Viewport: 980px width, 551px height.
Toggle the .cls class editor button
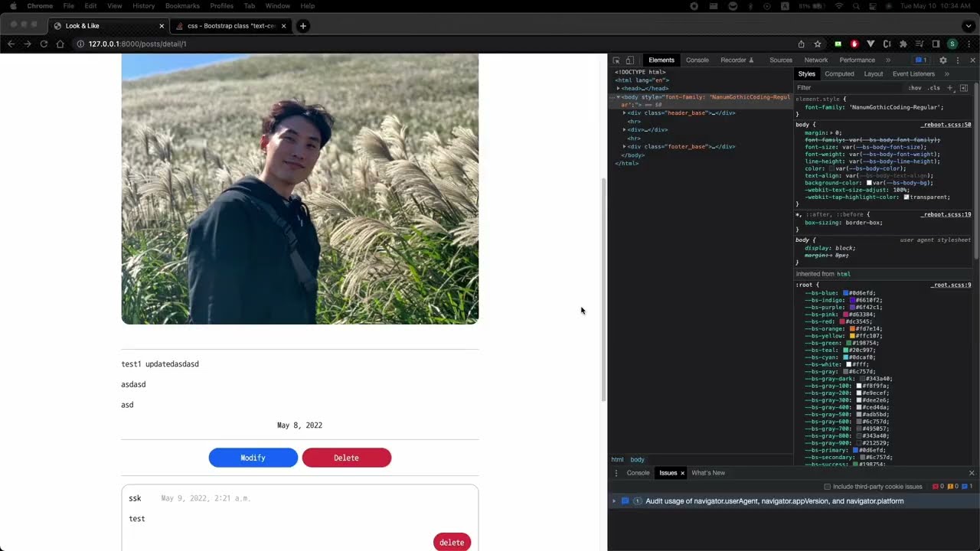pos(934,88)
